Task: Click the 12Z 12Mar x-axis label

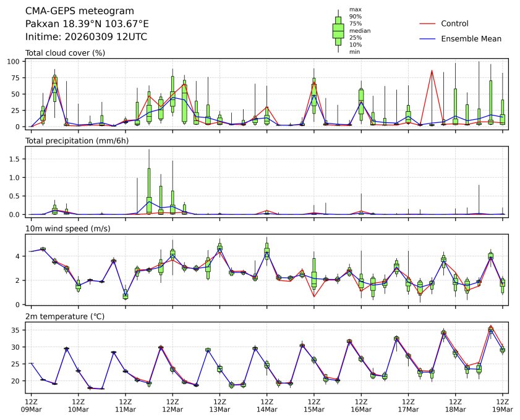Action: click(x=173, y=405)
